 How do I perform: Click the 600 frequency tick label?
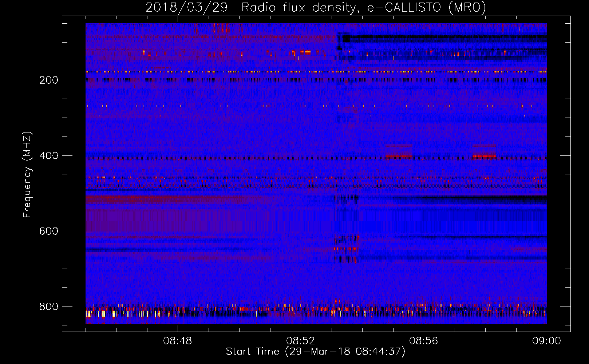click(49, 232)
